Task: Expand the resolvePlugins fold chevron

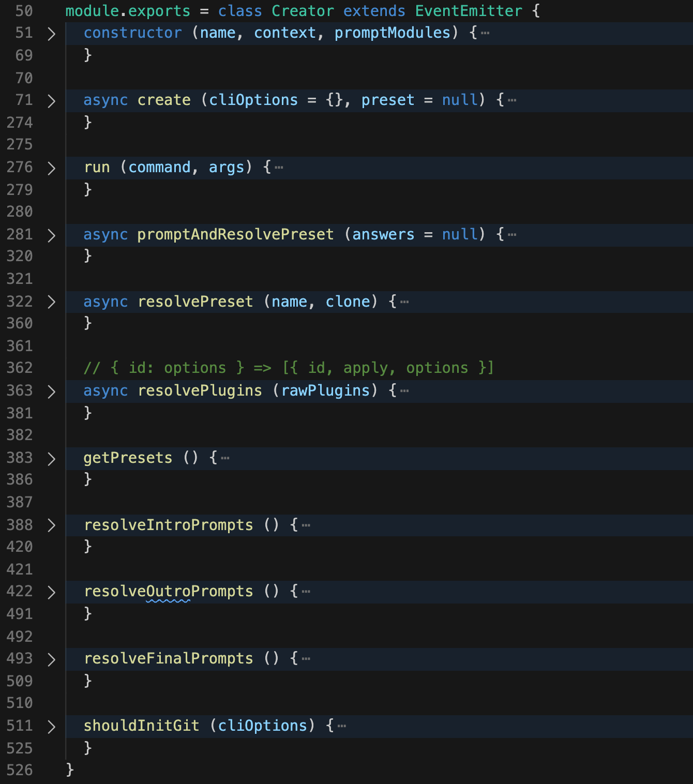Action: pyautogui.click(x=51, y=391)
